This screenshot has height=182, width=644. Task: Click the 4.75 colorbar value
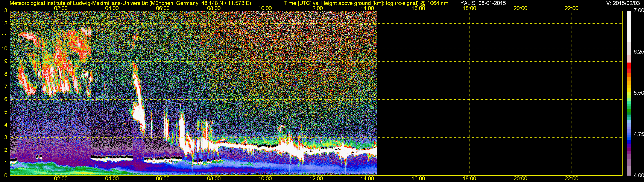pyautogui.click(x=638, y=134)
